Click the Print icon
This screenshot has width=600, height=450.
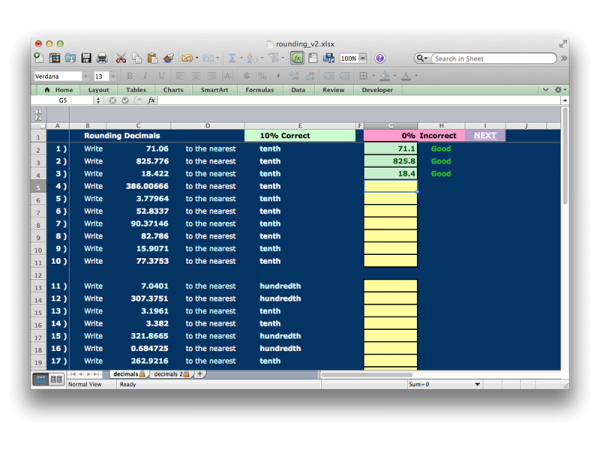coord(102,58)
